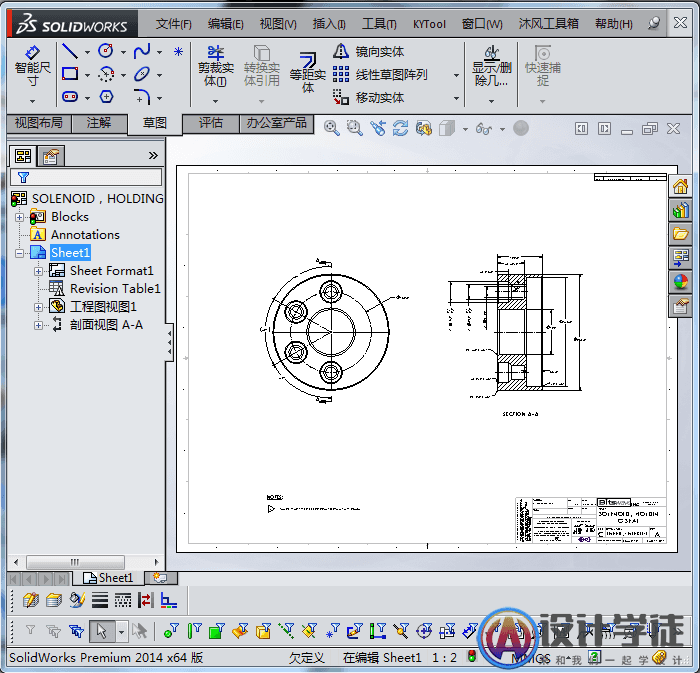Toggle the Filter Faces selection filter

click(x=217, y=631)
